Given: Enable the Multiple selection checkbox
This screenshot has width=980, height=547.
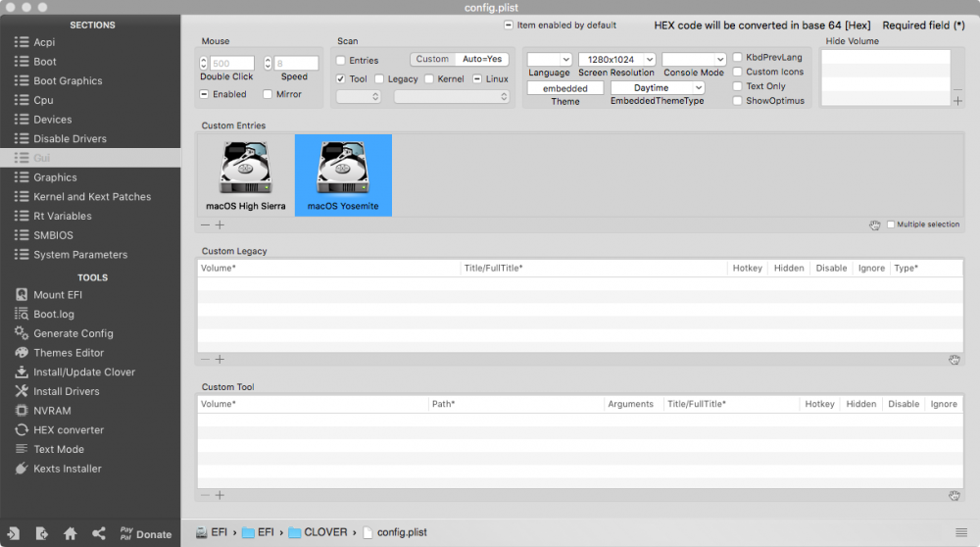Looking at the screenshot, I should (x=891, y=224).
